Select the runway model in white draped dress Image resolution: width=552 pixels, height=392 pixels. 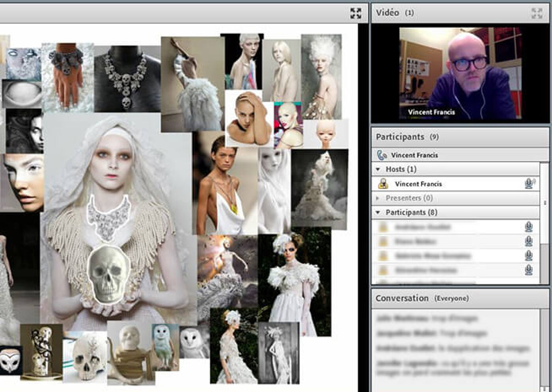point(225,183)
